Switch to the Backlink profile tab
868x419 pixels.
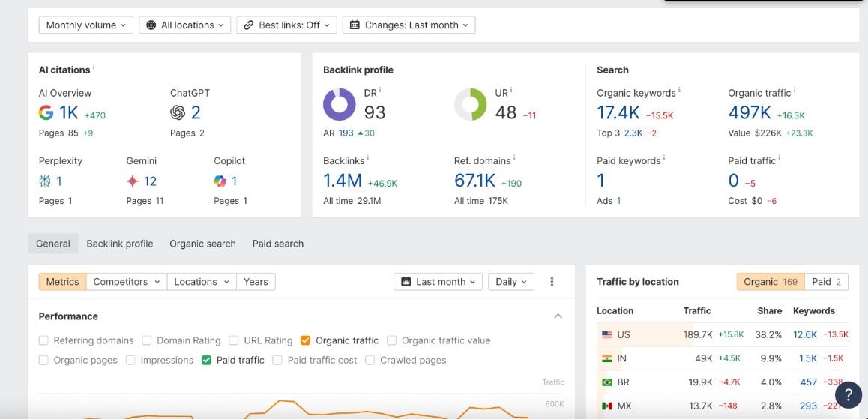tap(120, 244)
